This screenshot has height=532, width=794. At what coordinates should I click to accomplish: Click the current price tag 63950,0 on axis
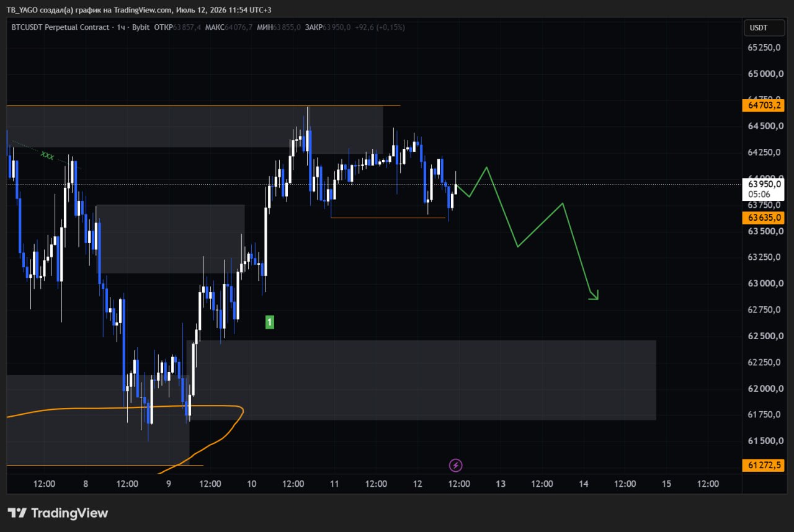(x=763, y=184)
